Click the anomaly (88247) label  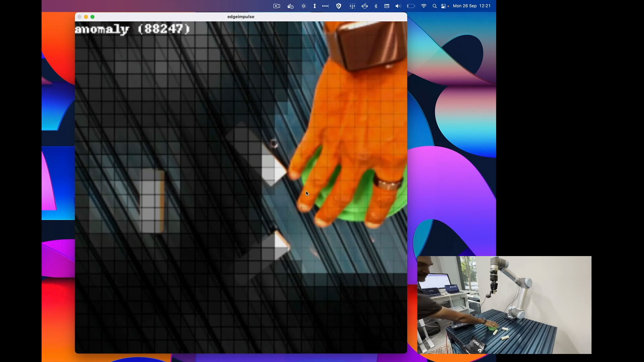point(132,29)
